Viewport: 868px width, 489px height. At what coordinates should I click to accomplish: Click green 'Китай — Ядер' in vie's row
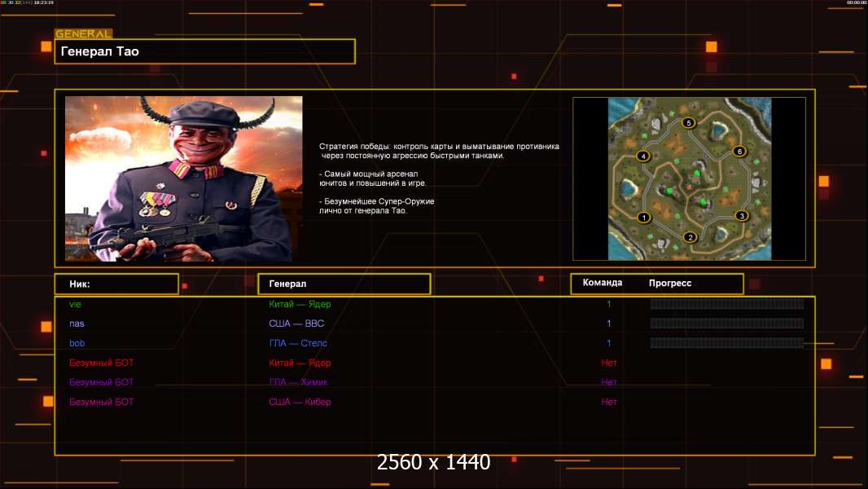pos(300,304)
